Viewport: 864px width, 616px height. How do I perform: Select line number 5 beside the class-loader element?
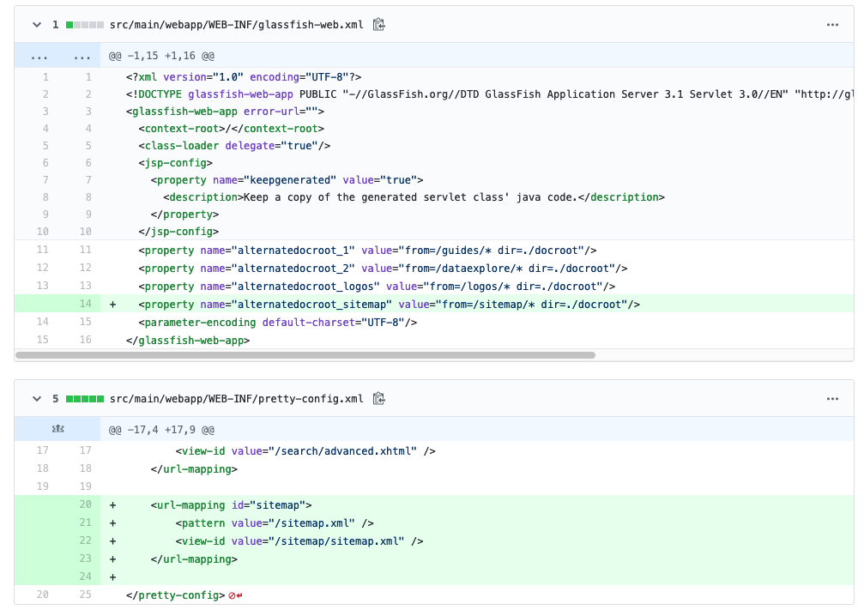(45, 145)
